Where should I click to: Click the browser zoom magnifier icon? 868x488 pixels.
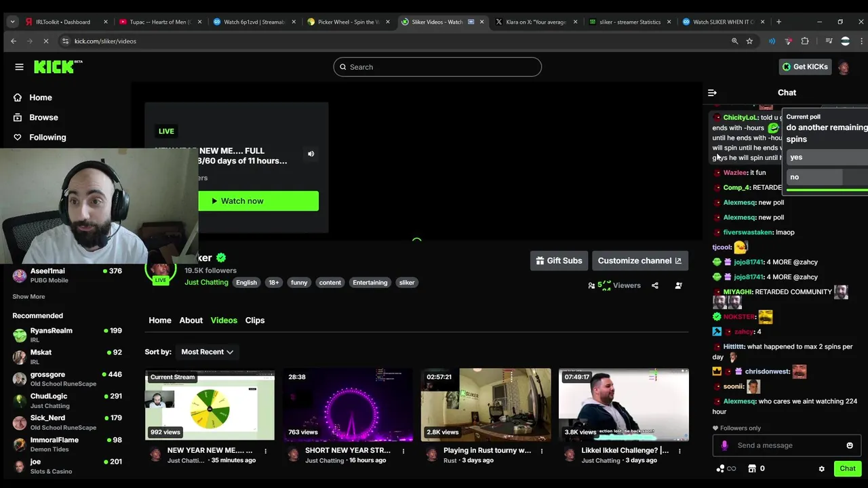pos(734,41)
